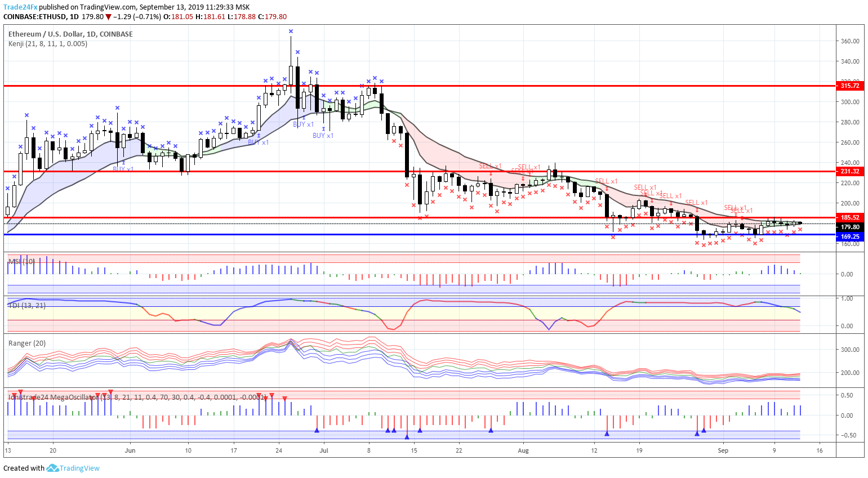The height and width of the screenshot is (478, 868).
Task: Click the −1.29 (−0.71%) change text
Action: pos(137,17)
